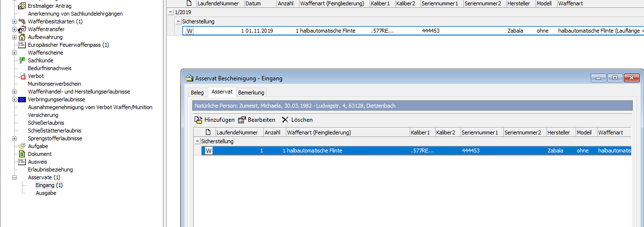Expand the Sprengstofferlaubnisse tree node
This screenshot has height=227, width=644.
pyautogui.click(x=14, y=138)
